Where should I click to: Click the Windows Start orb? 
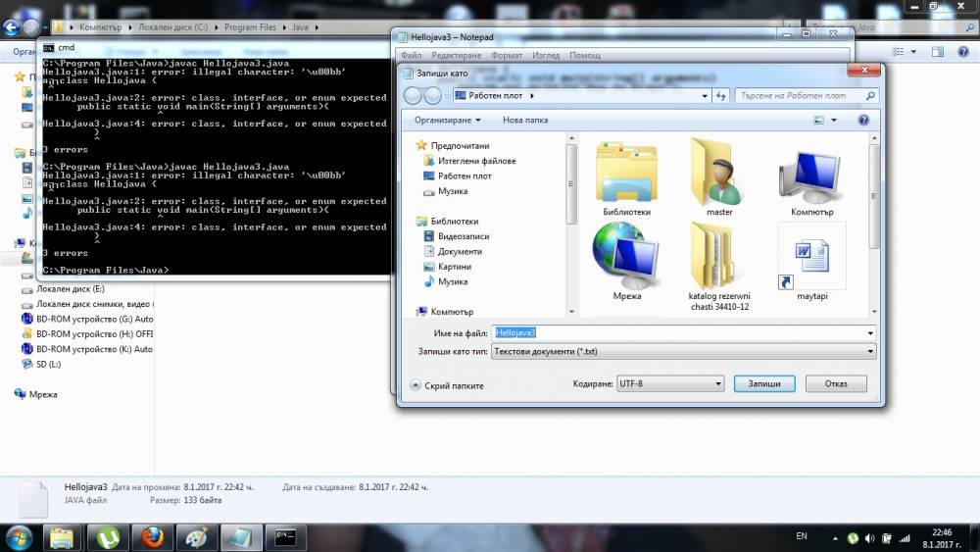coord(18,537)
